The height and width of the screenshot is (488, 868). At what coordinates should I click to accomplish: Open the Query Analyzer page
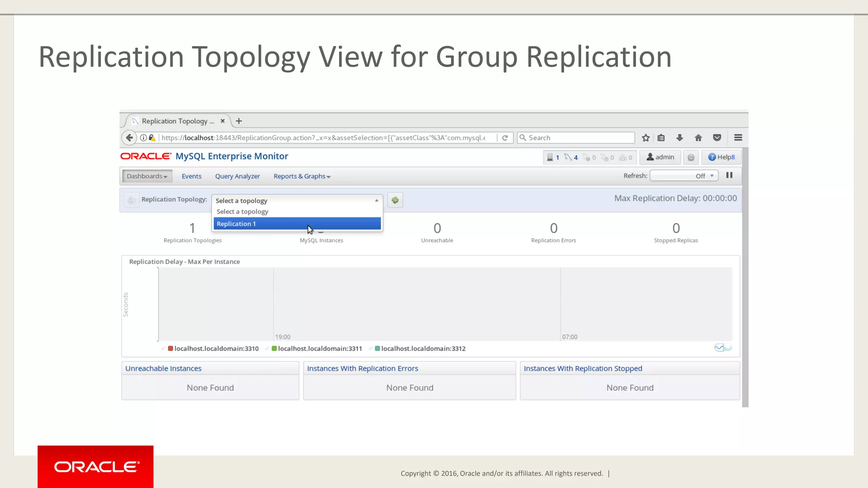coord(237,176)
